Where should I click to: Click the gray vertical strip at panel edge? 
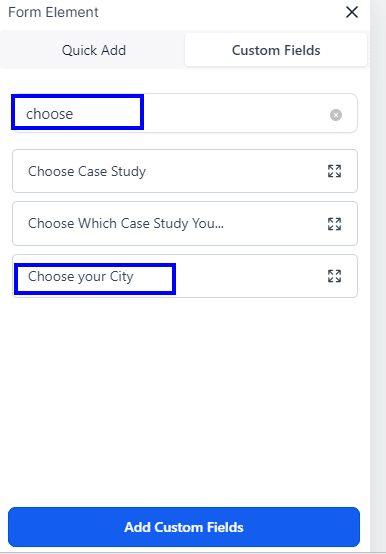378,277
